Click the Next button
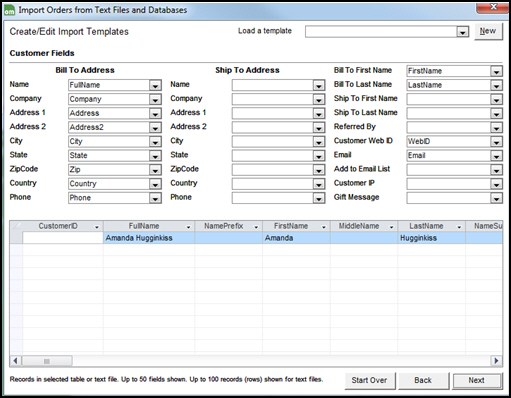The width and height of the screenshot is (511, 398). click(x=477, y=380)
